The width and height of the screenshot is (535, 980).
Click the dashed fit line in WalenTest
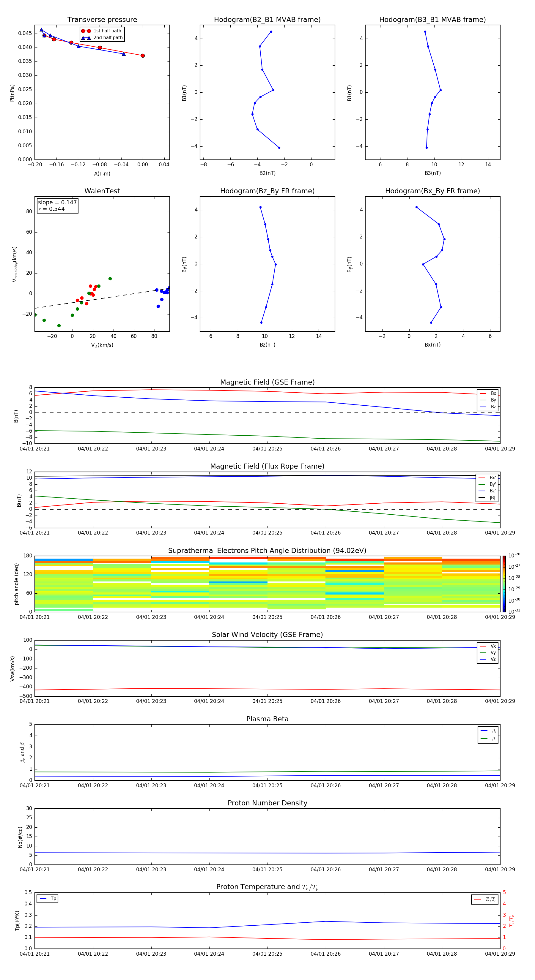(x=102, y=298)
